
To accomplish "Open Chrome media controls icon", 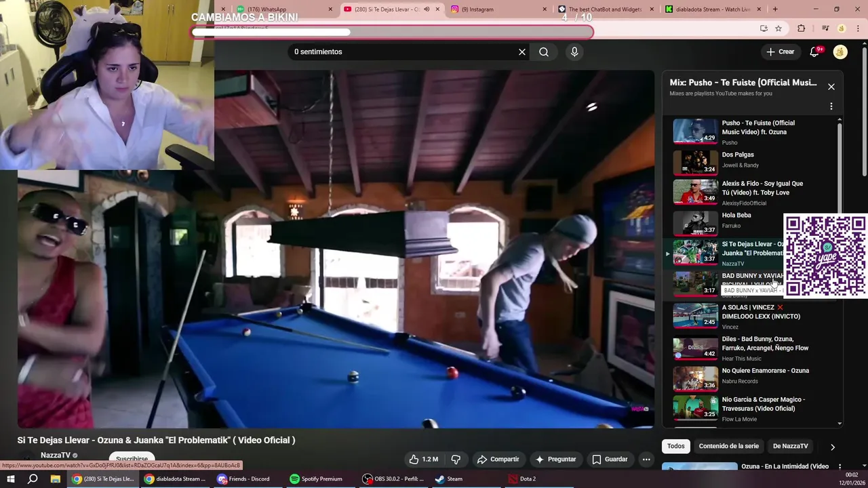I will coord(825,28).
